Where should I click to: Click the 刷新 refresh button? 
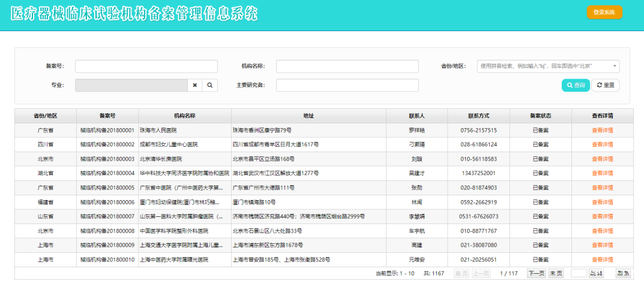point(622,273)
